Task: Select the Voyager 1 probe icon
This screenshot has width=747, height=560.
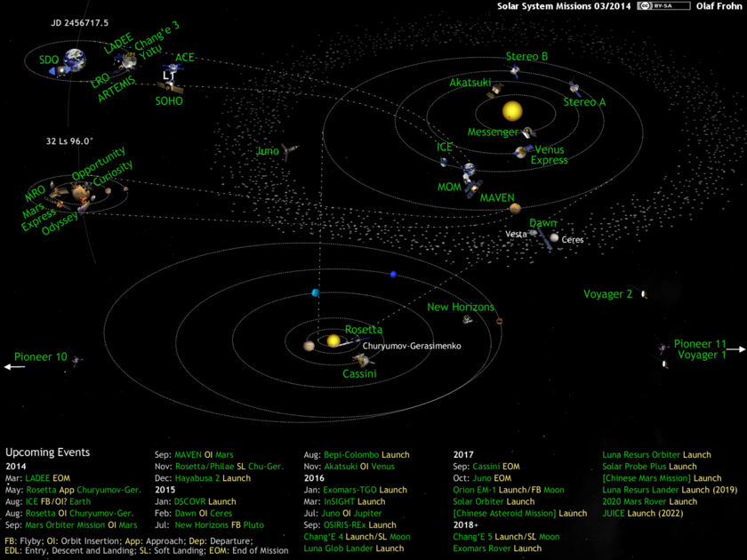Action: tap(665, 364)
